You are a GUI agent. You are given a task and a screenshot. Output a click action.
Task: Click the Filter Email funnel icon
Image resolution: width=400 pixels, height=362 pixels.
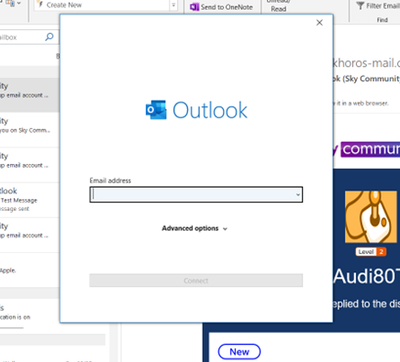360,6
